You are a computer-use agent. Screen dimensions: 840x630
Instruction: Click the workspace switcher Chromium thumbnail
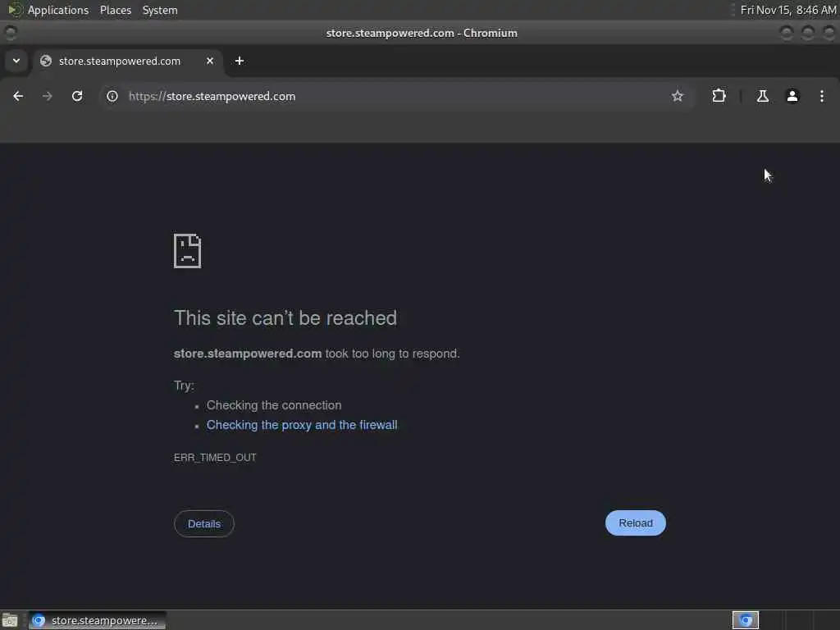pyautogui.click(x=745, y=620)
